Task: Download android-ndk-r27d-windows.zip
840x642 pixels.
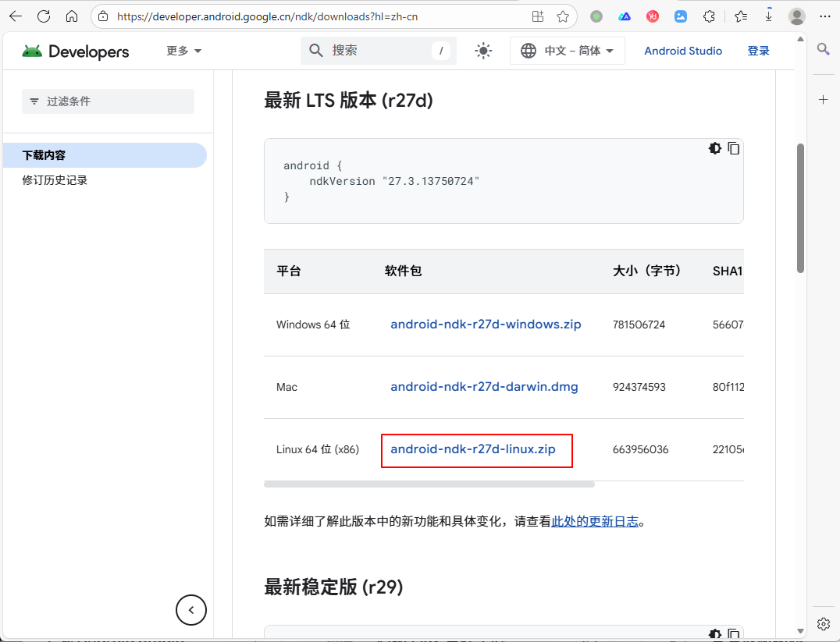Action: pos(486,325)
